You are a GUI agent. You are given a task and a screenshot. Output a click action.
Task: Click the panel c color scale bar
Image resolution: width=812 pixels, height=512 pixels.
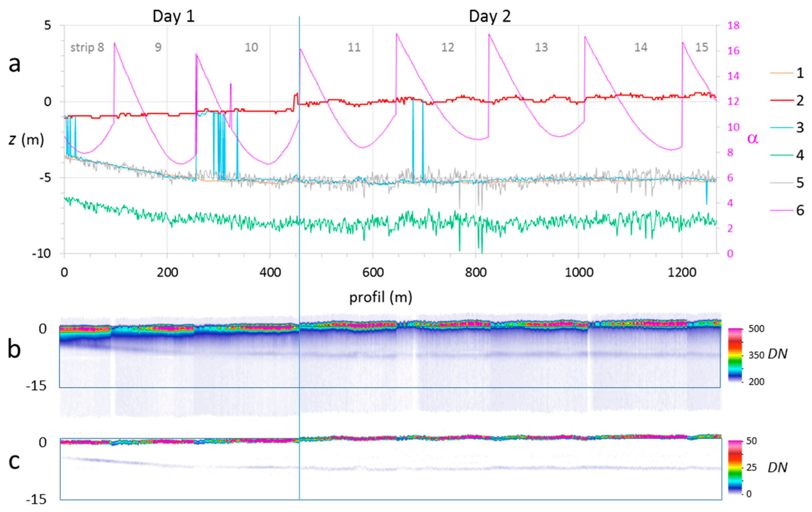point(735,468)
